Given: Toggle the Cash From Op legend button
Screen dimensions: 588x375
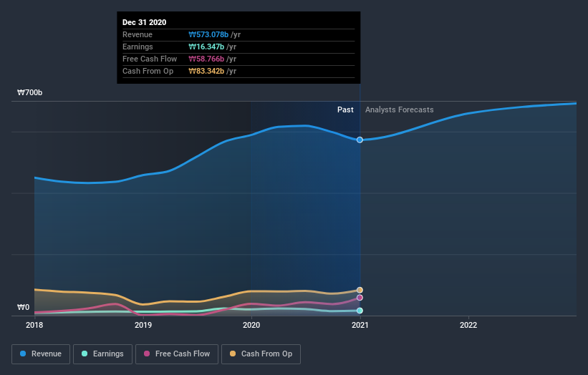Looking at the screenshot, I should (261, 354).
